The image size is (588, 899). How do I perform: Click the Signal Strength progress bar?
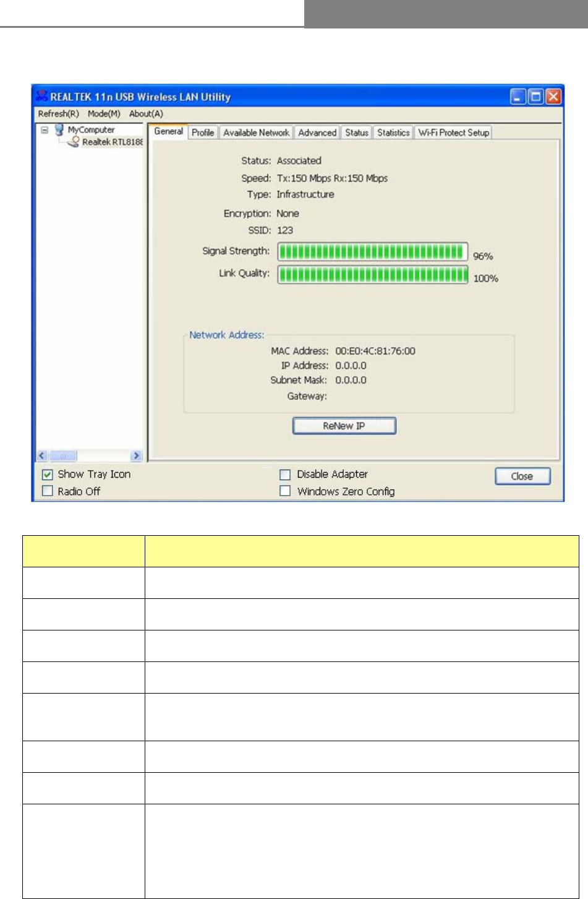click(373, 251)
